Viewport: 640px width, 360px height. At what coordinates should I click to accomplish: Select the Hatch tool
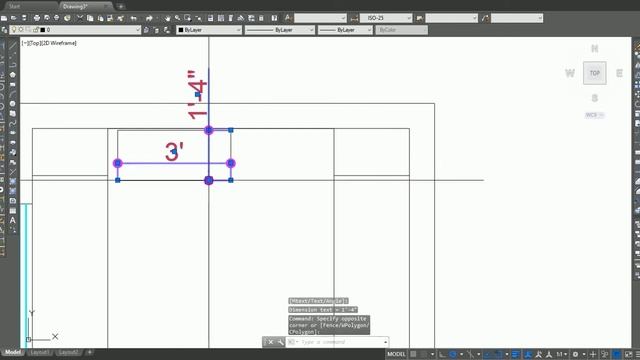(13, 181)
